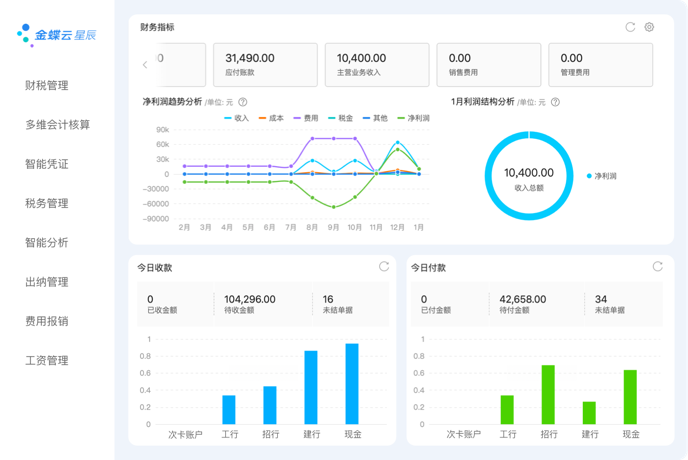Viewport: 688px width, 460px height.
Task: Refresh the 今日付款 card
Action: (x=657, y=267)
